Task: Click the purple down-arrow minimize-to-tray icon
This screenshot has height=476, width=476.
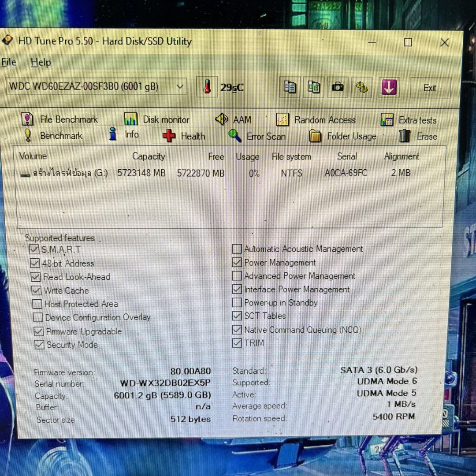Action: pos(388,87)
